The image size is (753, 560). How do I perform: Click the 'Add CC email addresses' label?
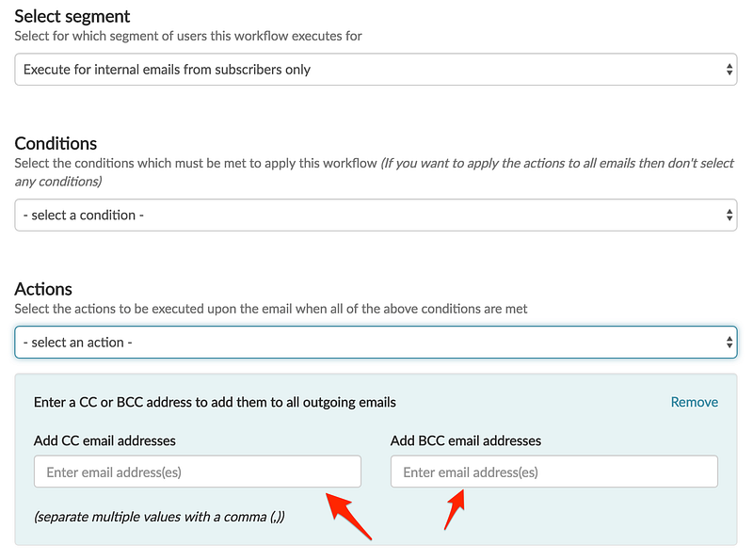(x=104, y=440)
